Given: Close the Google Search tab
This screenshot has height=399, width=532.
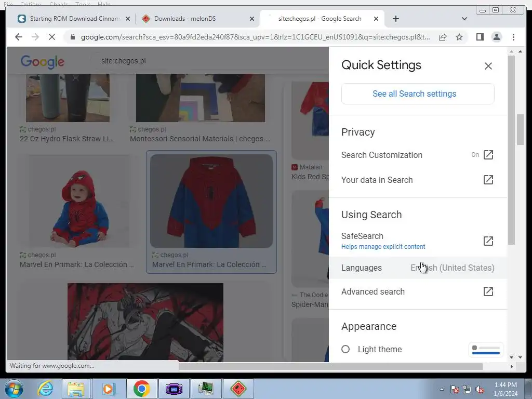Looking at the screenshot, I should (376, 19).
